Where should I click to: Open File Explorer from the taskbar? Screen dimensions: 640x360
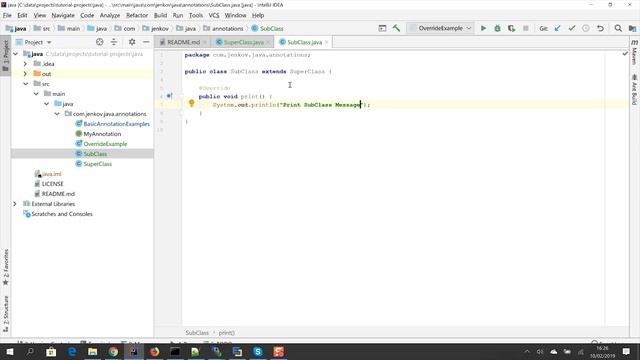(x=93, y=351)
